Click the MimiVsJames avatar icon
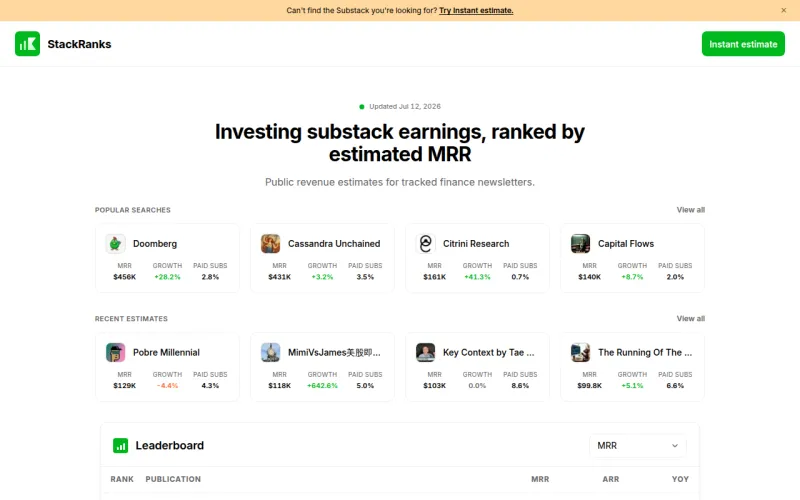This screenshot has height=500, width=800. [270, 352]
